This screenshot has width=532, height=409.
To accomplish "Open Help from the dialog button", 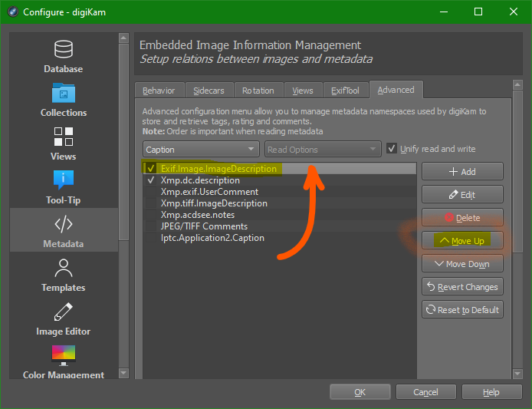I will (x=491, y=392).
